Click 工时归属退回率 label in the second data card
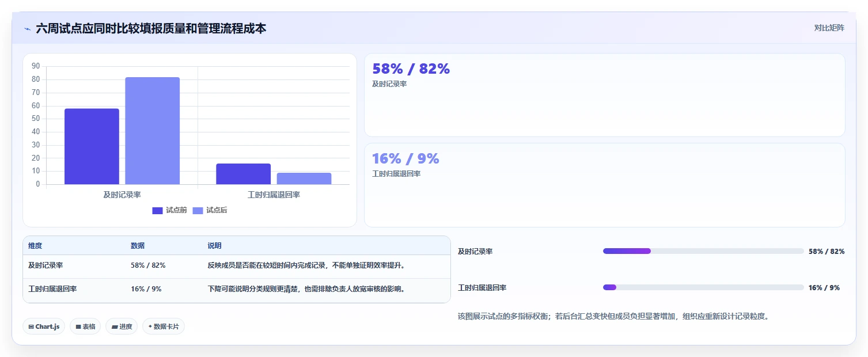This screenshot has height=357, width=868. [396, 174]
